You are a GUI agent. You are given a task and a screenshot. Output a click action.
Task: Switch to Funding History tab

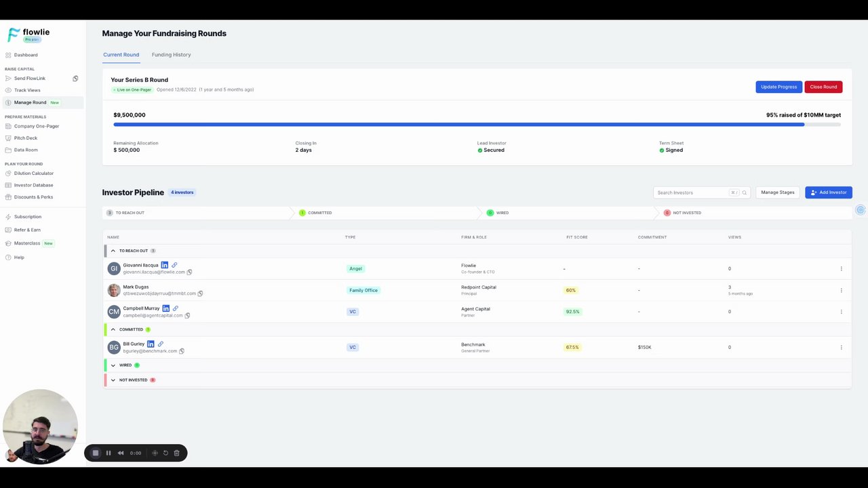pos(171,54)
